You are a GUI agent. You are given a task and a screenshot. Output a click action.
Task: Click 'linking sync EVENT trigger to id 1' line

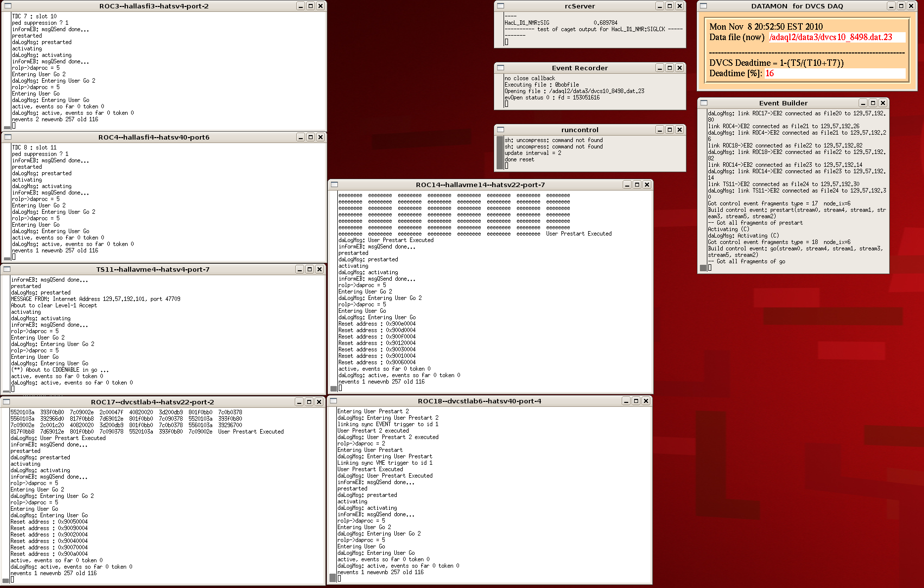388,424
